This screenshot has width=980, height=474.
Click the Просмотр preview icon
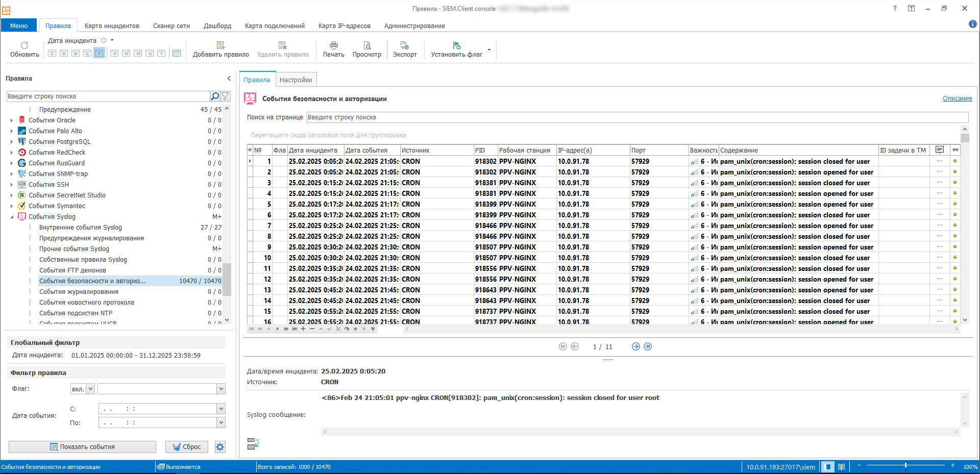point(366,45)
